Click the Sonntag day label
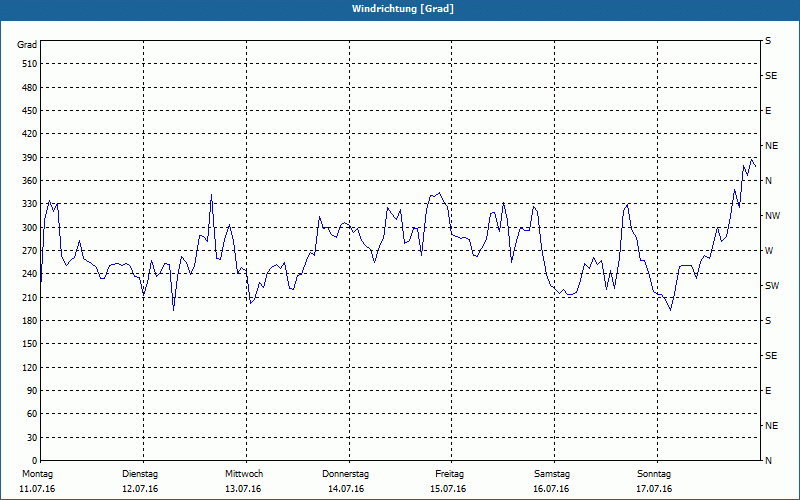Screen dimensions: 800x500 654,474
